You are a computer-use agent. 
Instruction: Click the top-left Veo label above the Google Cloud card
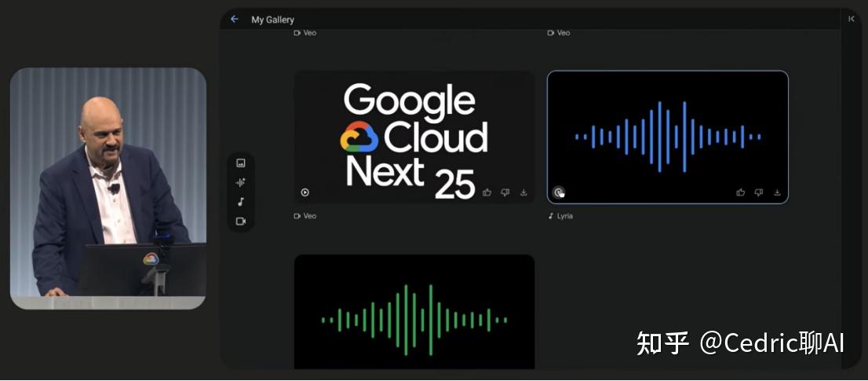click(x=305, y=33)
